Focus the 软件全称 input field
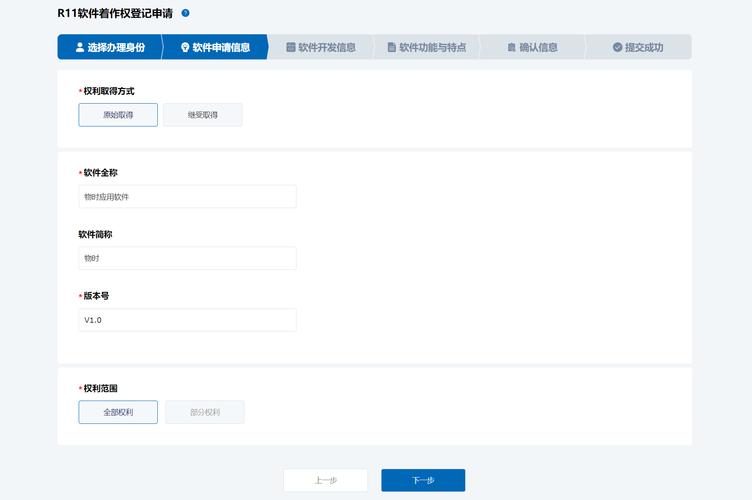Image resolution: width=752 pixels, height=500 pixels. click(188, 197)
